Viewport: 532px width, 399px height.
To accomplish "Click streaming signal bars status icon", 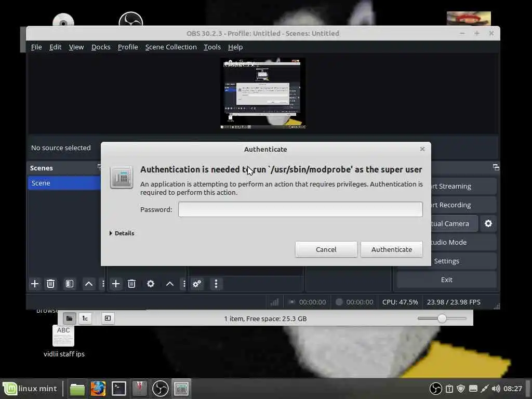I will [x=274, y=302].
